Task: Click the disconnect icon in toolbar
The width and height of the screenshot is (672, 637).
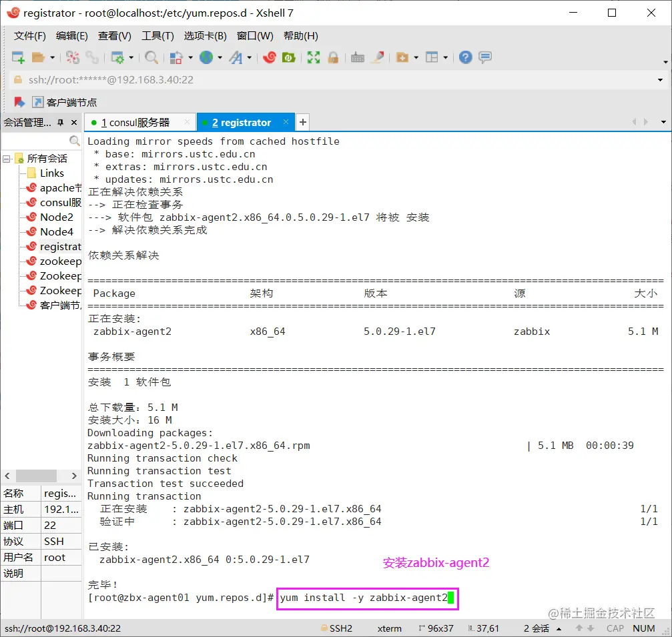Action: [x=73, y=57]
